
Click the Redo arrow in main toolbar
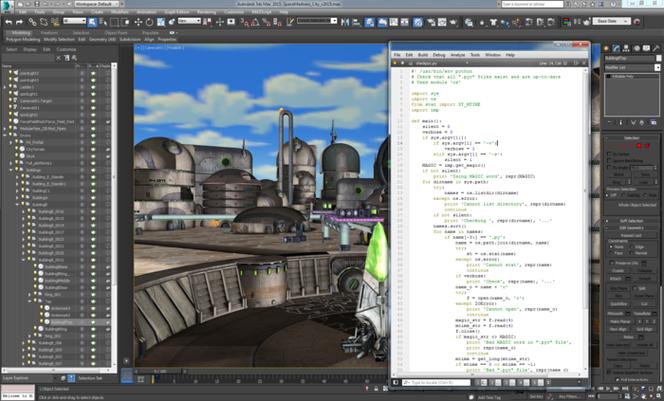tap(19, 22)
